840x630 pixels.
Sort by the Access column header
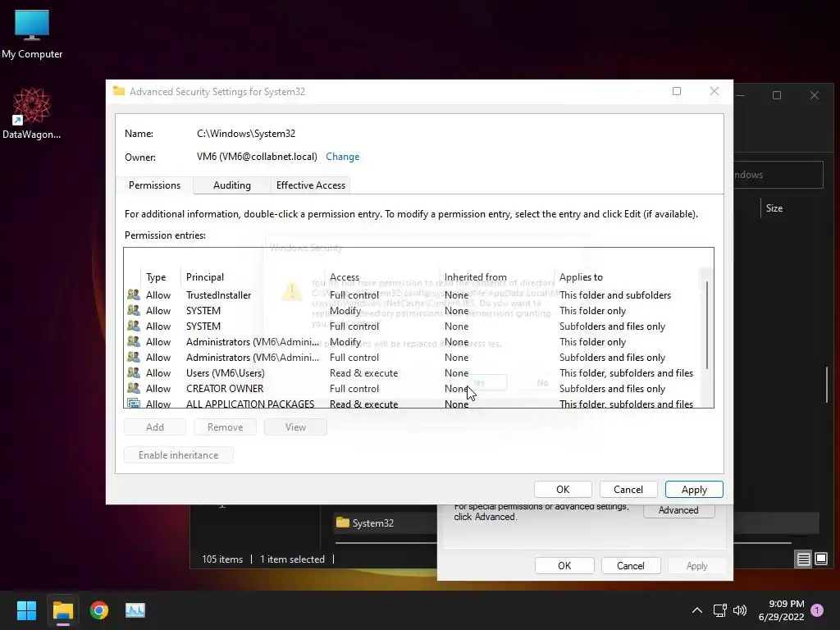point(345,277)
